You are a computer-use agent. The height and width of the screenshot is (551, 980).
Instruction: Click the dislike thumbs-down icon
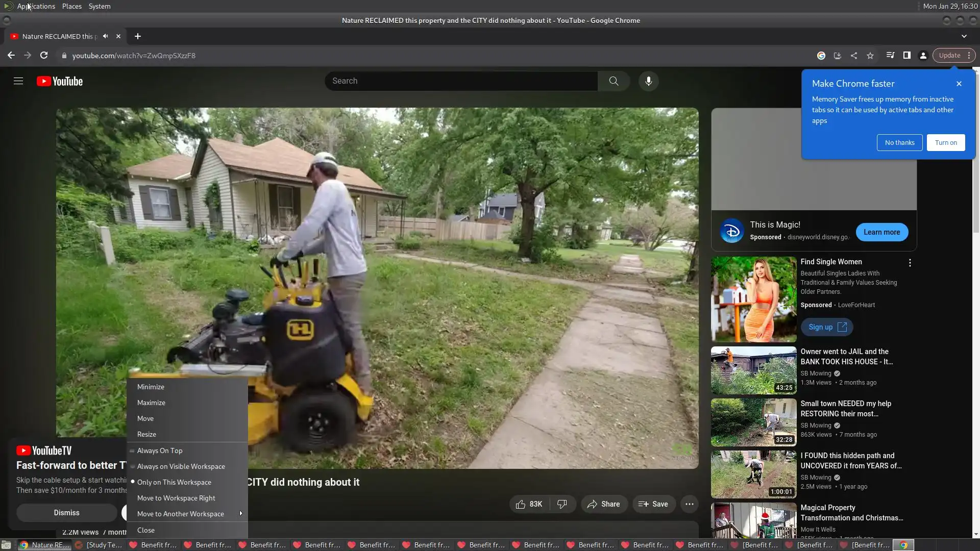point(562,504)
